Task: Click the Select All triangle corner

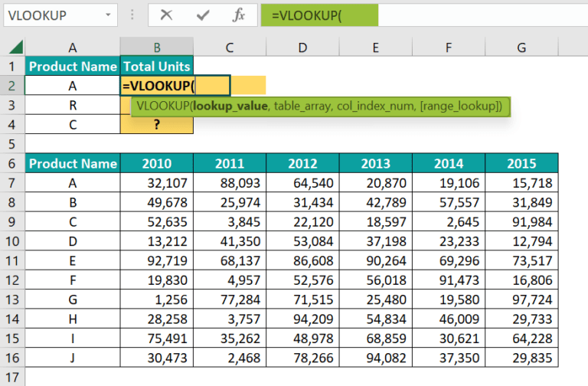Action: click(16, 47)
